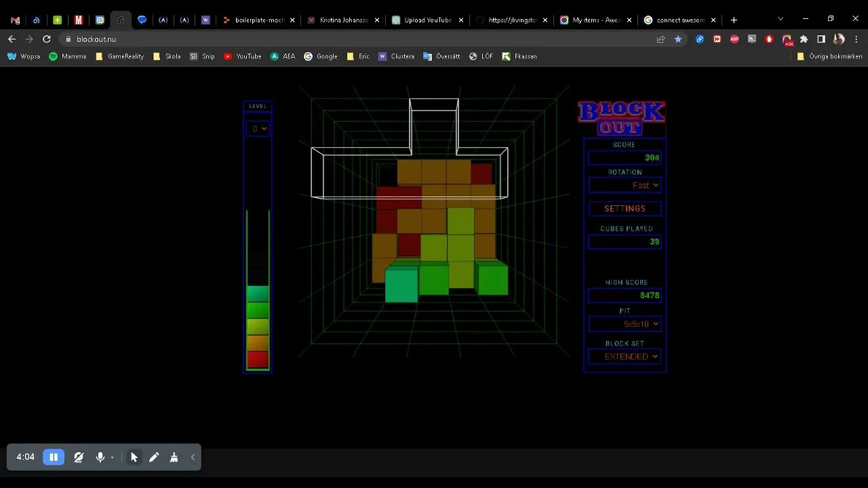868x488 pixels.
Task: Click the Block Out logo
Action: (621, 118)
